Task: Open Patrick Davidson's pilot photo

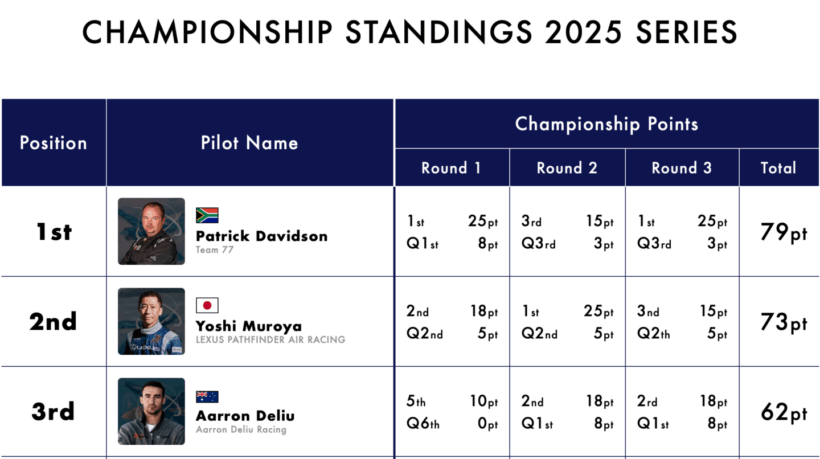Action: coord(151,231)
